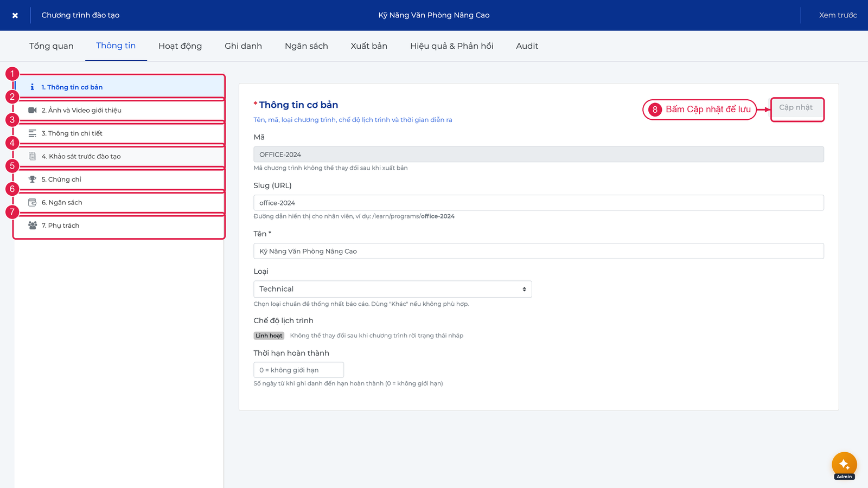Viewport: 868px width, 488px height.
Task: Click the Thời hạn hoàn thành number field
Action: 299,370
